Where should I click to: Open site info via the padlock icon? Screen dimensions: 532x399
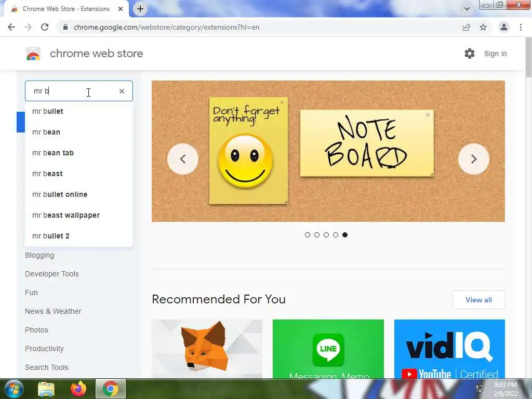coord(65,27)
